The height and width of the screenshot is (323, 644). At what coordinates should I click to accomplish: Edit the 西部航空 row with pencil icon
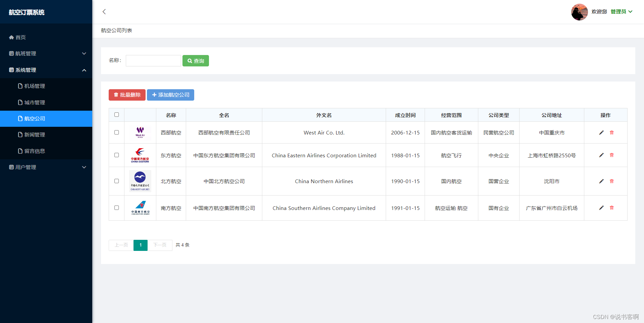[x=601, y=132]
